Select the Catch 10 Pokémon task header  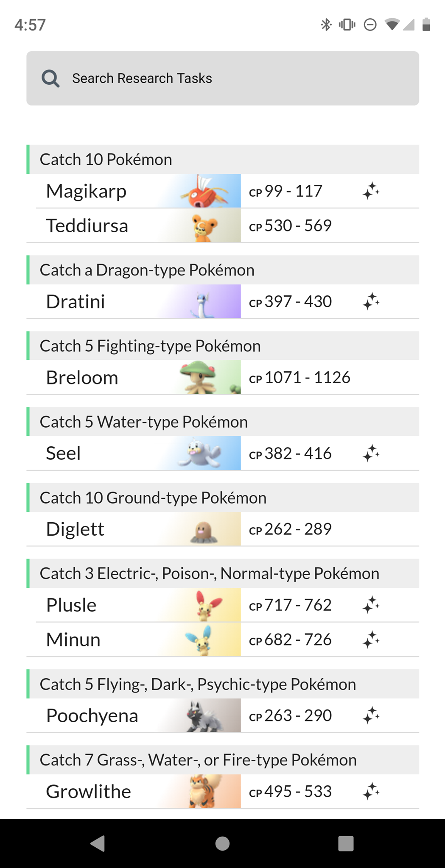[x=223, y=159]
